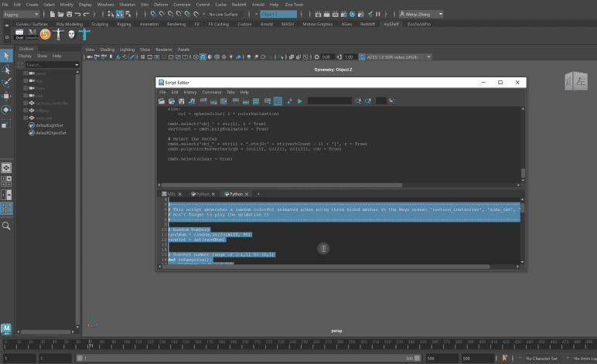
Task: Choose the Rotate tool in toolbox
Action: [6, 110]
